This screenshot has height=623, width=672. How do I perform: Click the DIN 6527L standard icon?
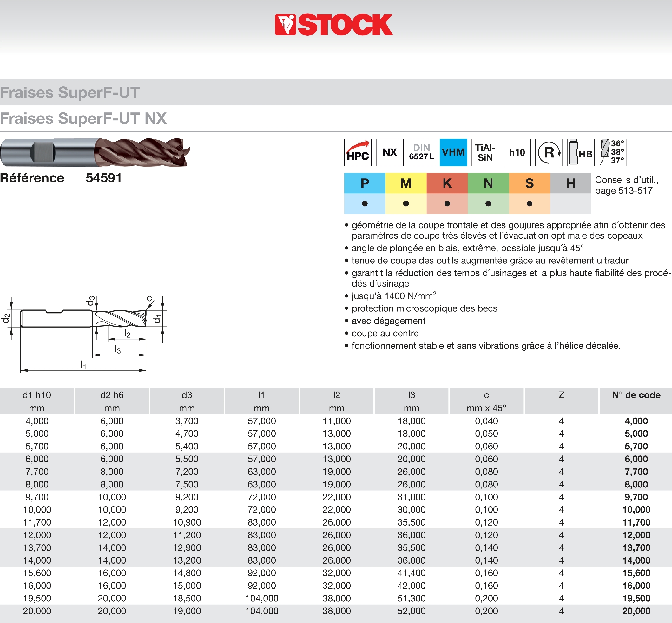421,152
